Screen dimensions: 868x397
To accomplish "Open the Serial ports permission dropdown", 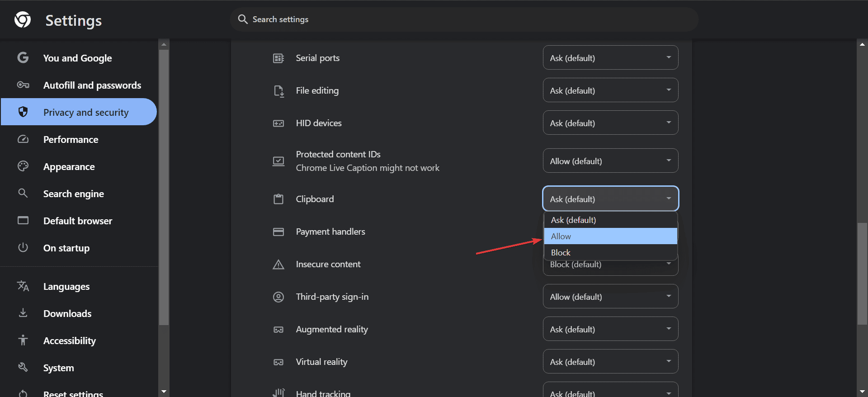I will (x=610, y=57).
